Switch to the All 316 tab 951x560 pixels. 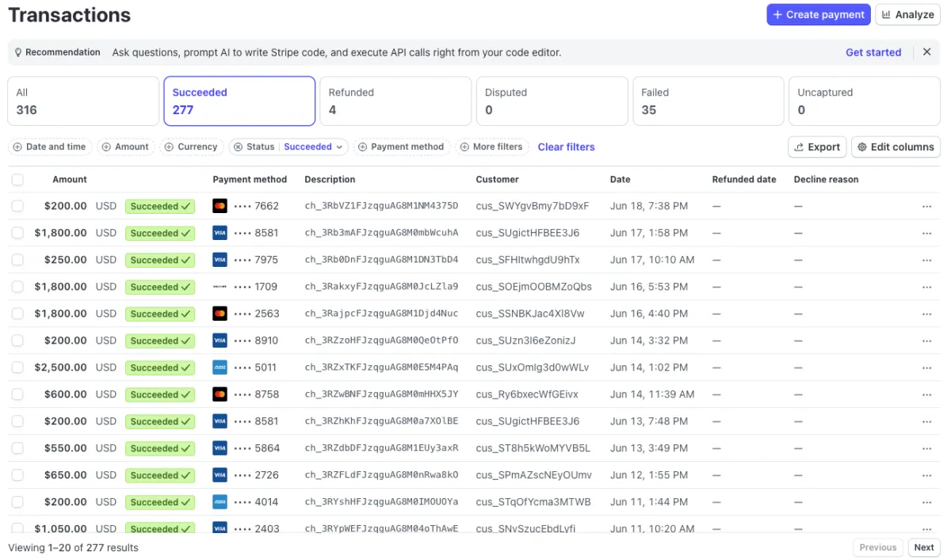[83, 101]
